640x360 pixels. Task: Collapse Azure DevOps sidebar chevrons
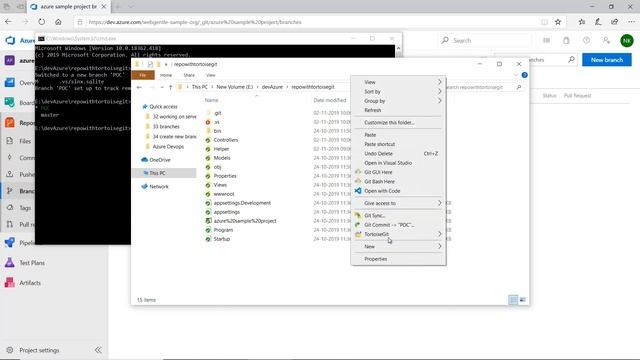point(98,350)
